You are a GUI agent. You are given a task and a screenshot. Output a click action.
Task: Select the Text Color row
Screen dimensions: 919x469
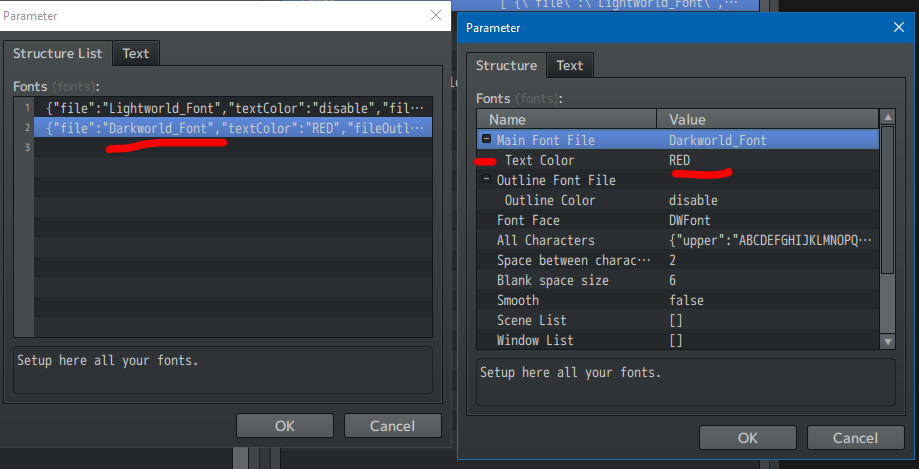tap(678, 160)
